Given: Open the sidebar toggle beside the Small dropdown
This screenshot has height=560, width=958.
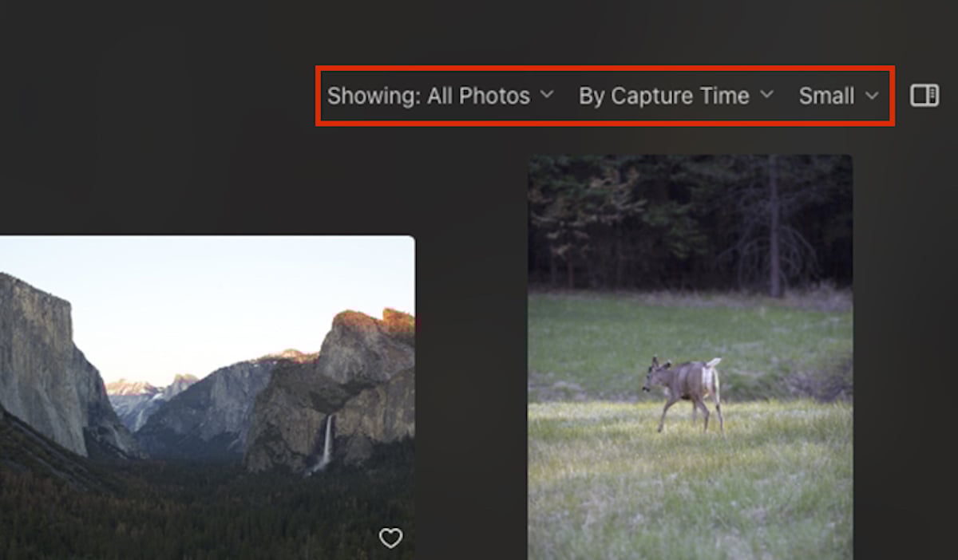Looking at the screenshot, I should point(924,95).
